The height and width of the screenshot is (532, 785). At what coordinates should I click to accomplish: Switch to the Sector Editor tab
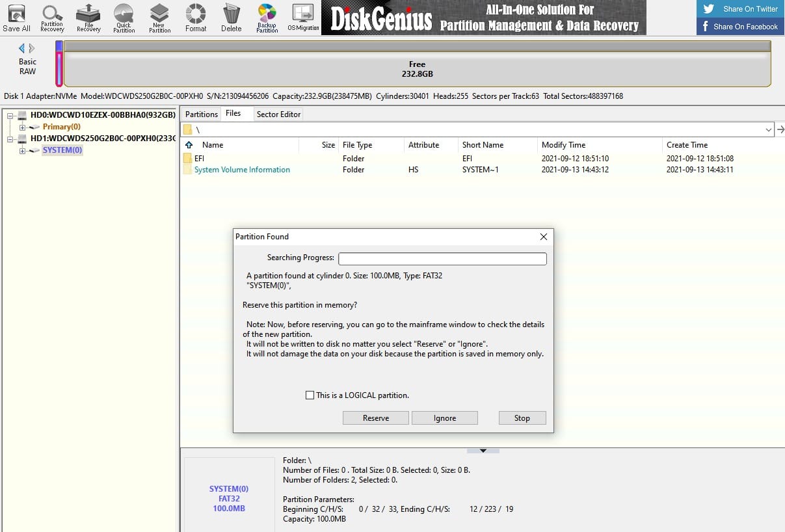278,114
